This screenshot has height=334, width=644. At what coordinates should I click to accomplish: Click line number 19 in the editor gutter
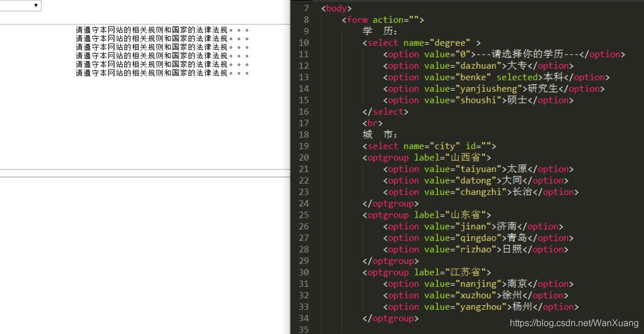coord(304,146)
